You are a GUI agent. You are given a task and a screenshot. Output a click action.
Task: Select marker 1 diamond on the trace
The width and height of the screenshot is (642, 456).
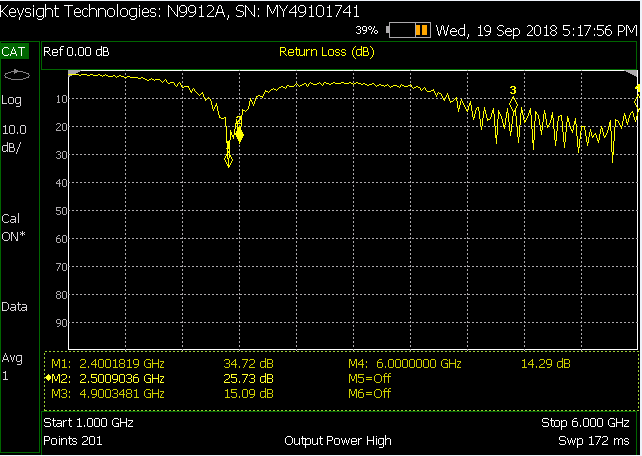229,161
